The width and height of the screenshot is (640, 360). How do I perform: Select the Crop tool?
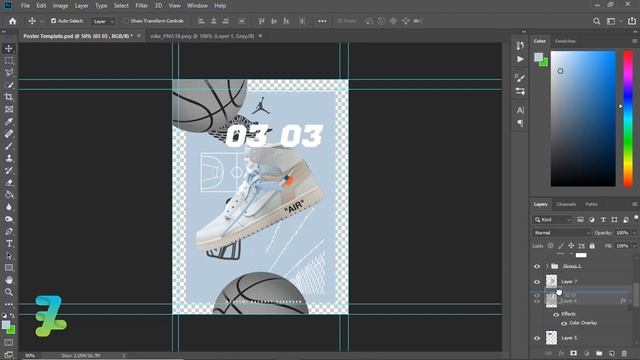click(9, 97)
